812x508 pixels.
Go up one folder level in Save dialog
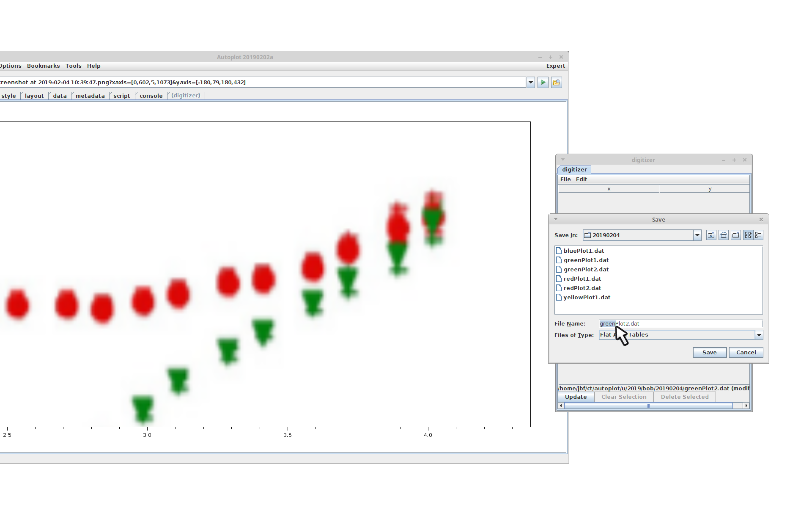(711, 235)
